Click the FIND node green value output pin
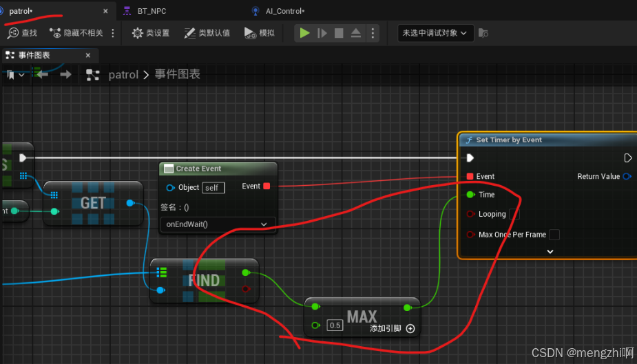Screen dimensions: 637x364 [x=245, y=272]
